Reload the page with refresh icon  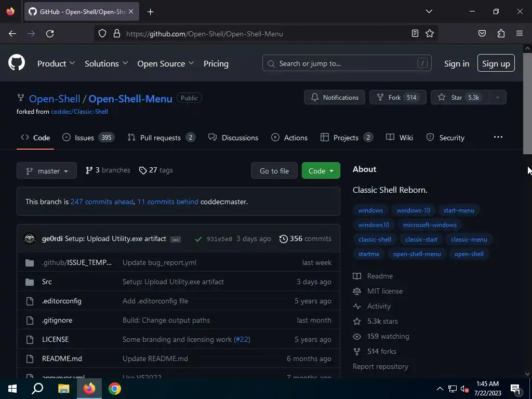tap(50, 34)
